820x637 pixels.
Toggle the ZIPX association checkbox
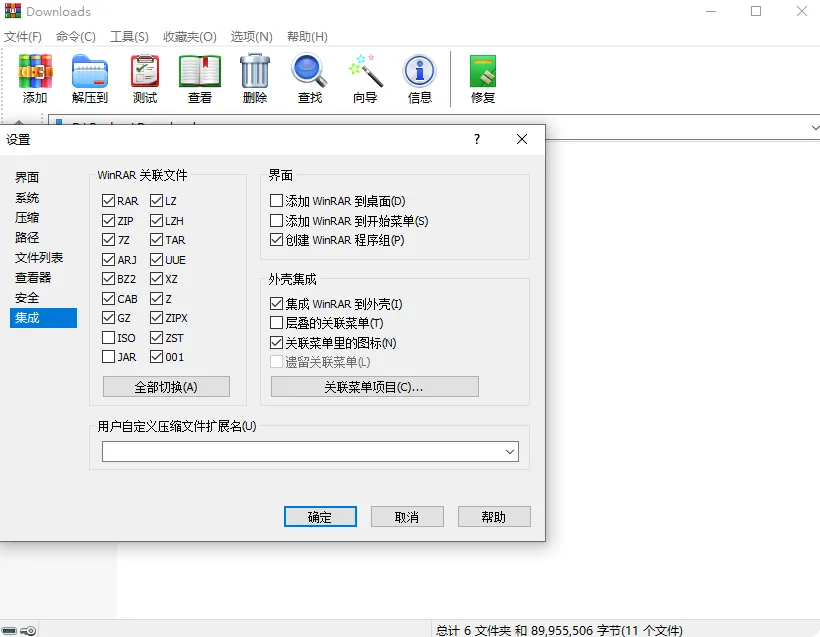click(156, 318)
